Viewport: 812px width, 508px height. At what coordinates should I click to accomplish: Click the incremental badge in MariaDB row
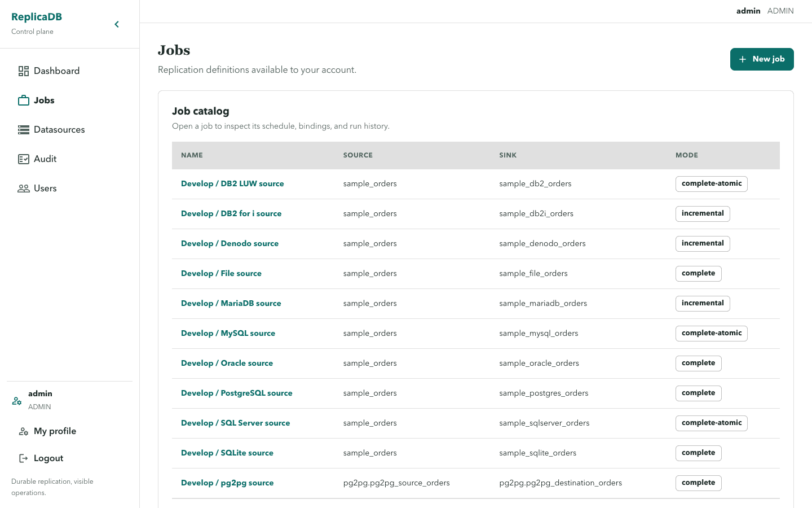pos(703,304)
